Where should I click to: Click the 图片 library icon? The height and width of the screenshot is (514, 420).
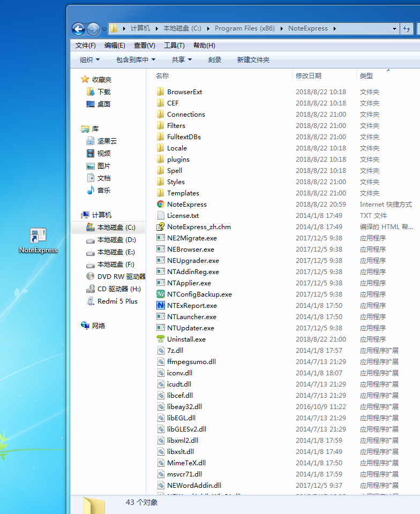click(x=91, y=166)
